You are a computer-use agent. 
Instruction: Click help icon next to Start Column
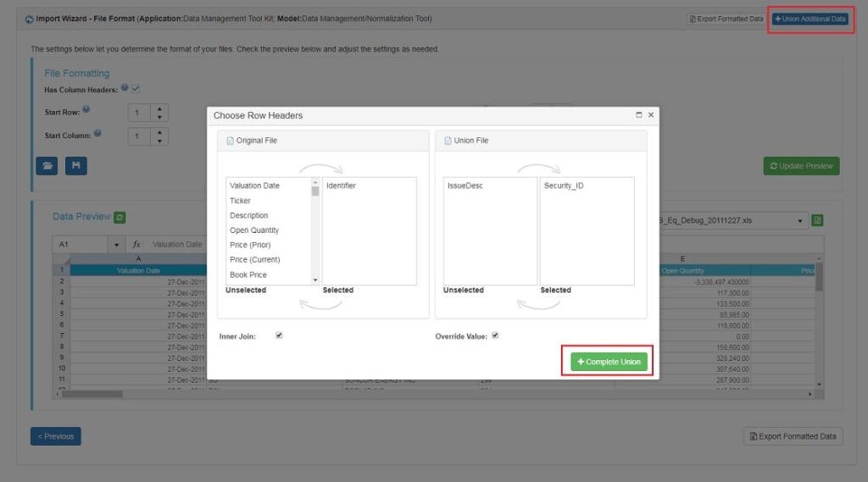click(98, 133)
